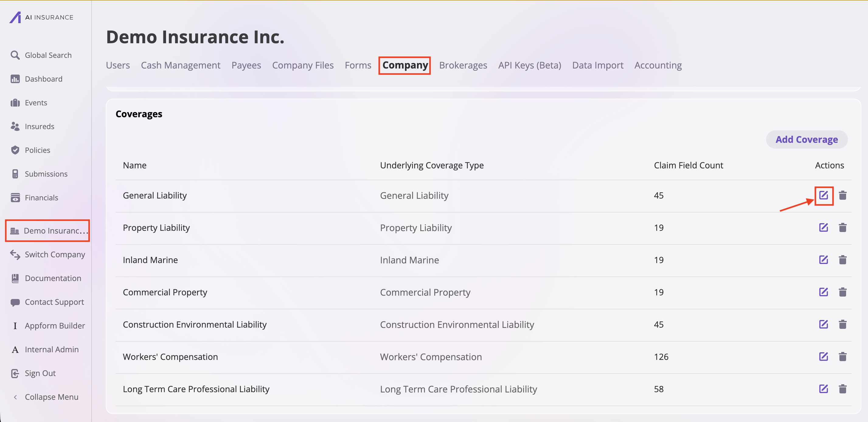Click the Add Coverage button
868x422 pixels.
[x=806, y=139]
